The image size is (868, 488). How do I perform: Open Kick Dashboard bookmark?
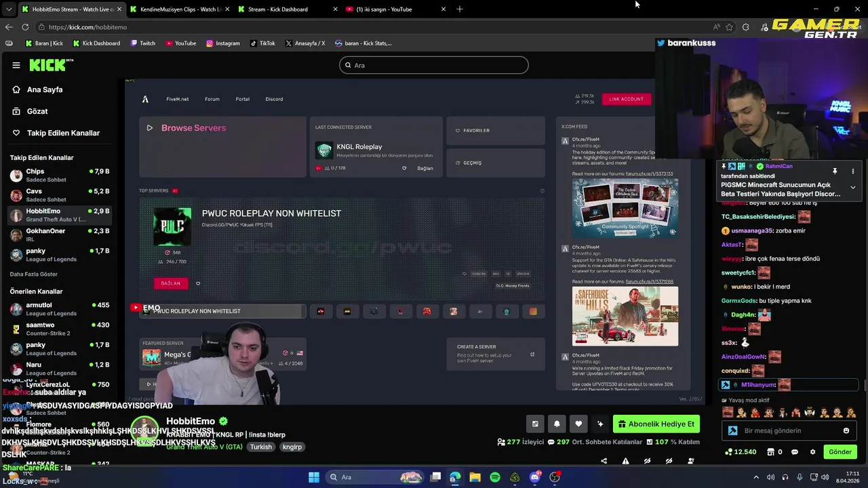tap(96, 43)
